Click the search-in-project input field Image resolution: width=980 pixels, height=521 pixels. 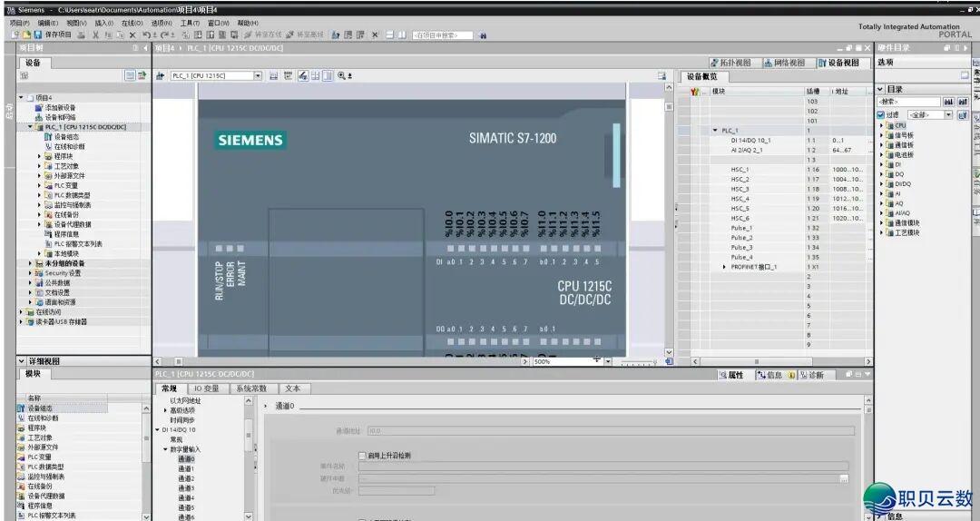coord(443,35)
